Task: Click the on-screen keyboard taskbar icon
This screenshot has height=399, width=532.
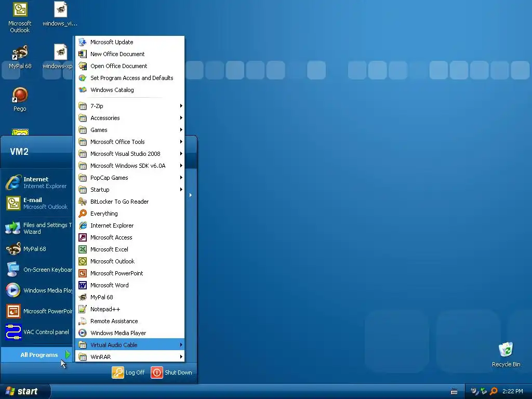Action: click(x=454, y=392)
